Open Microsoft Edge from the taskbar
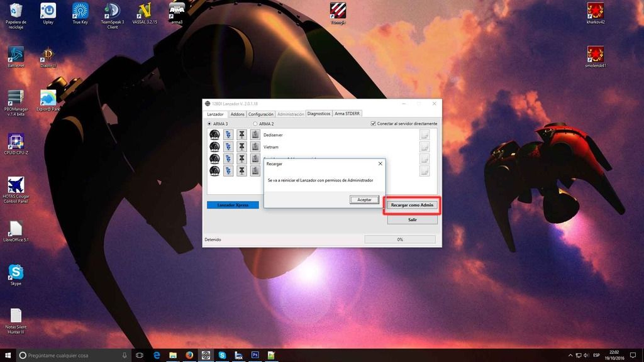 pyautogui.click(x=157, y=356)
